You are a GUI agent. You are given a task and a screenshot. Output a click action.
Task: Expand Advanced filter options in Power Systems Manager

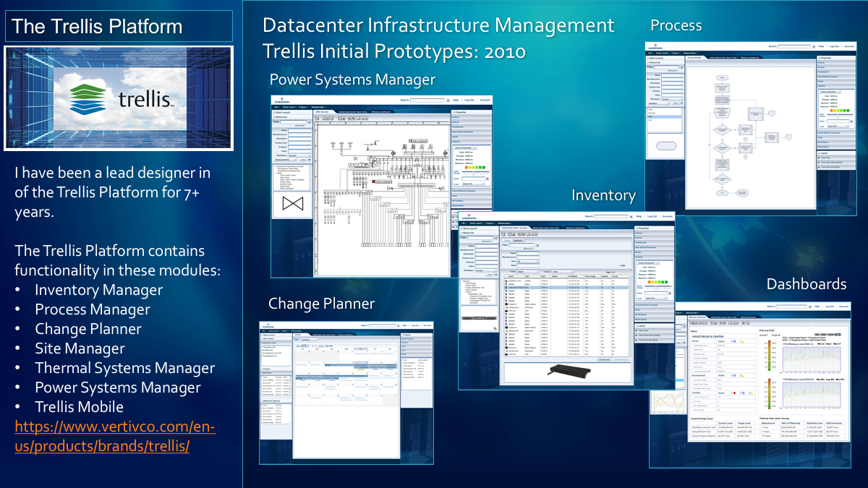coord(300,126)
